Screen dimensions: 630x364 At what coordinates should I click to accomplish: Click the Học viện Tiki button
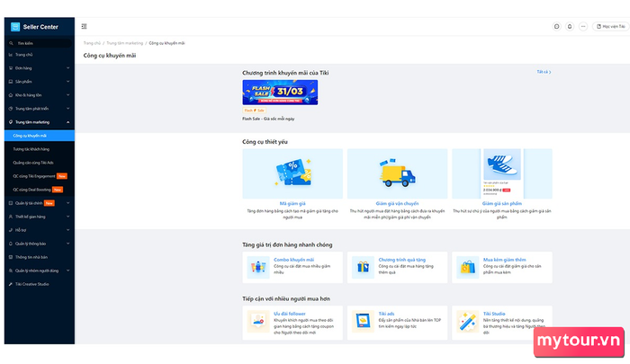[611, 26]
